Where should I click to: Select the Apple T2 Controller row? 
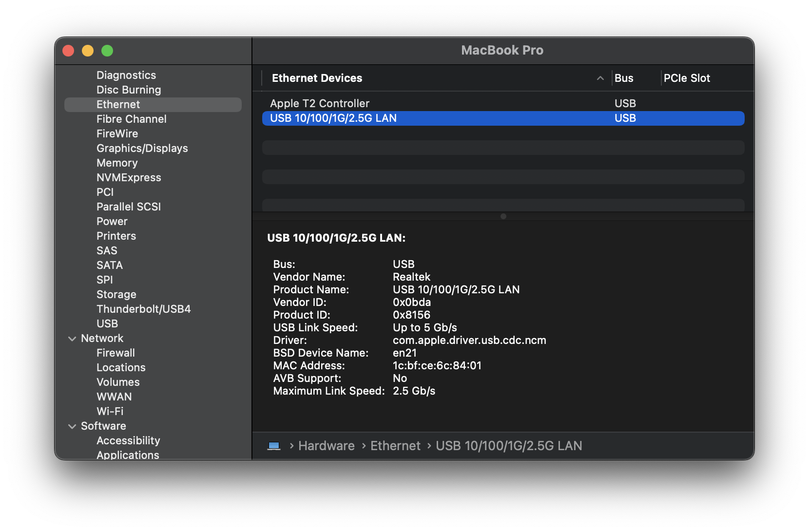click(x=503, y=103)
